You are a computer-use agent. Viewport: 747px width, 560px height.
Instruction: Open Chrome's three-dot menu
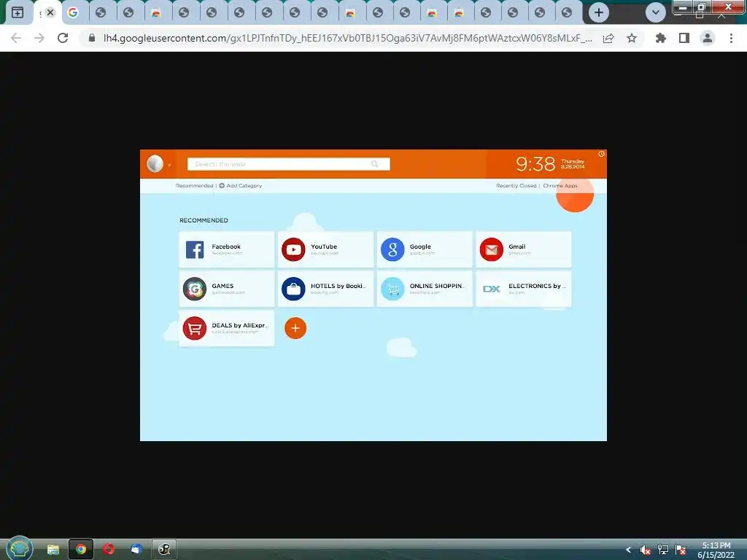tap(731, 38)
